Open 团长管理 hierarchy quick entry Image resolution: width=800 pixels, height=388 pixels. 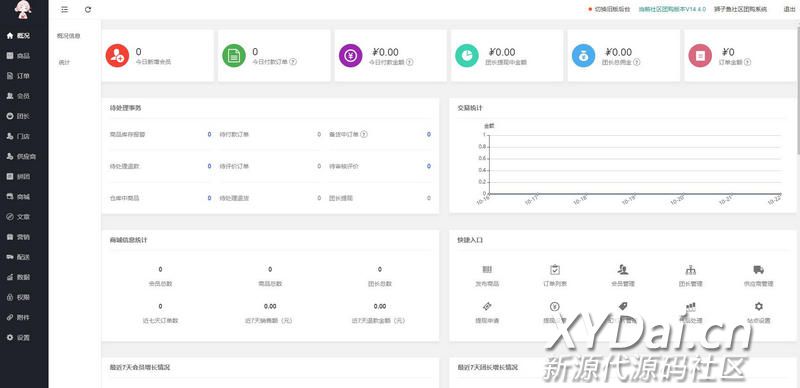point(691,270)
